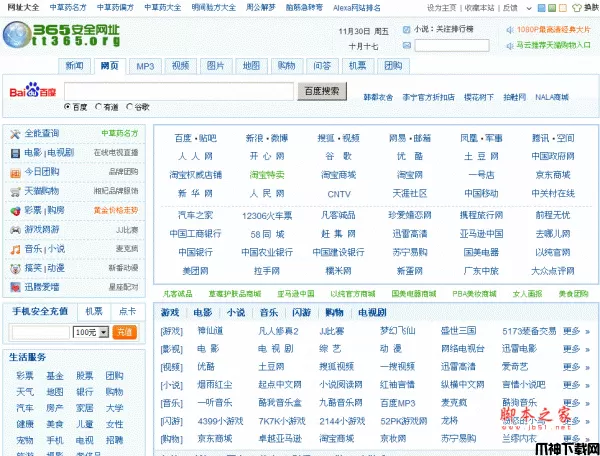Screen dimensions: 600x456
Task: Click the 百度搜索 button
Action: tap(322, 91)
